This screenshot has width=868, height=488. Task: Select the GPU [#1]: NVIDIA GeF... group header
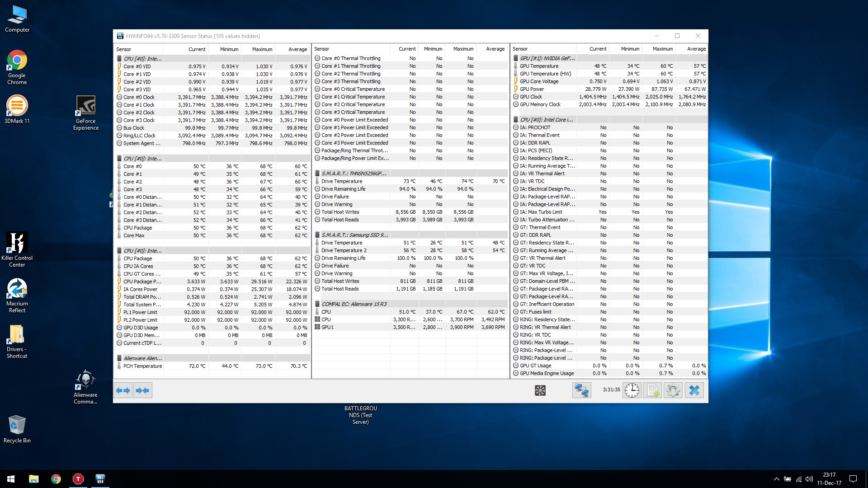pyautogui.click(x=609, y=58)
